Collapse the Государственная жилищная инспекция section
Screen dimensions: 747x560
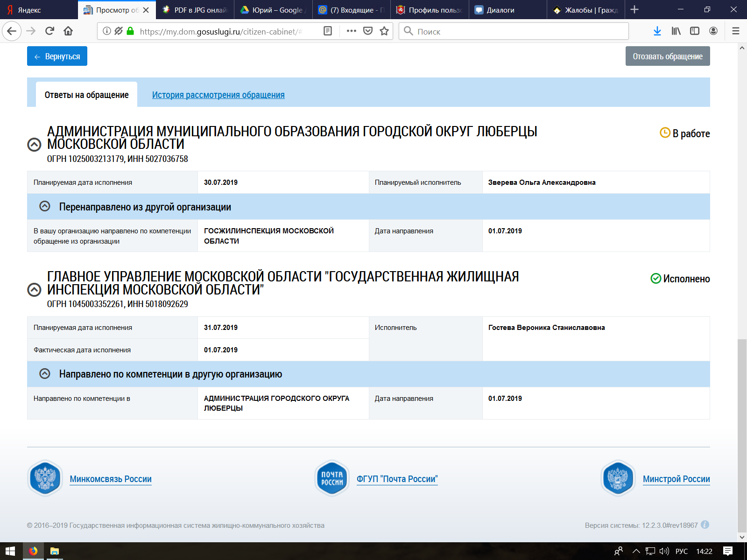(34, 290)
